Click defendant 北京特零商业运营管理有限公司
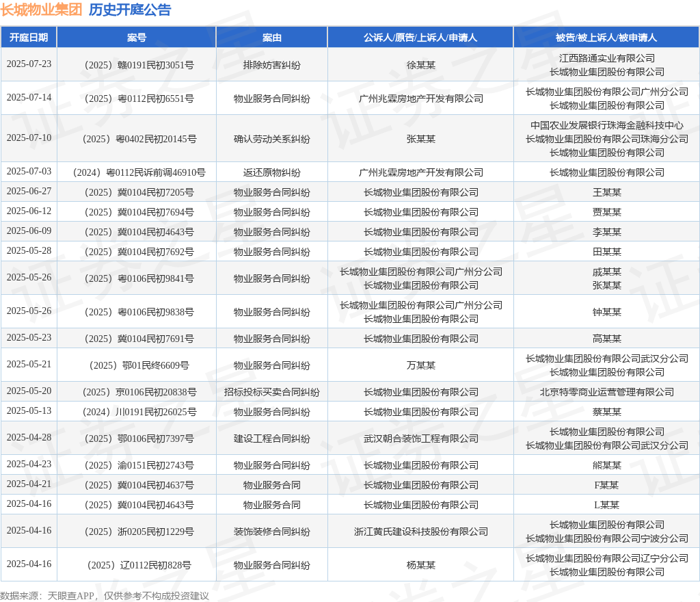The height and width of the screenshot is (602, 700). coord(607,392)
